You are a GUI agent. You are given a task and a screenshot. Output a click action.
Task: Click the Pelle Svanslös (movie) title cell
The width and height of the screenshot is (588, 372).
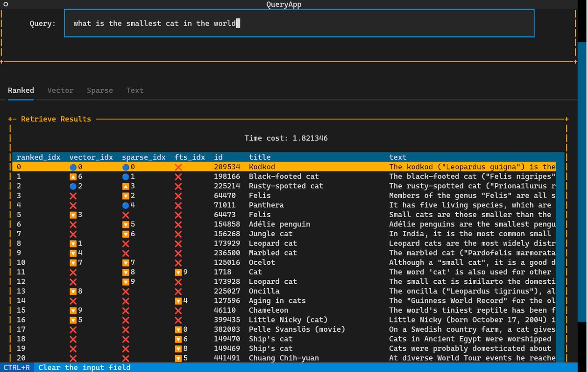[297, 329]
